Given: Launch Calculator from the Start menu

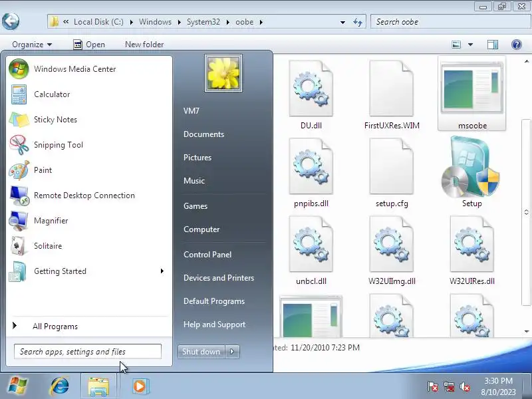Looking at the screenshot, I should click(x=89, y=94).
